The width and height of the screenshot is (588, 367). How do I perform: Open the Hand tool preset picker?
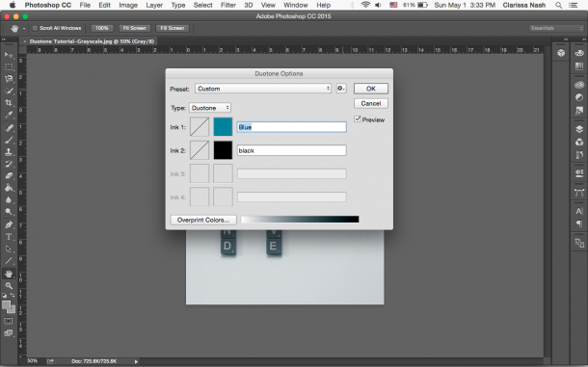pyautogui.click(x=24, y=29)
